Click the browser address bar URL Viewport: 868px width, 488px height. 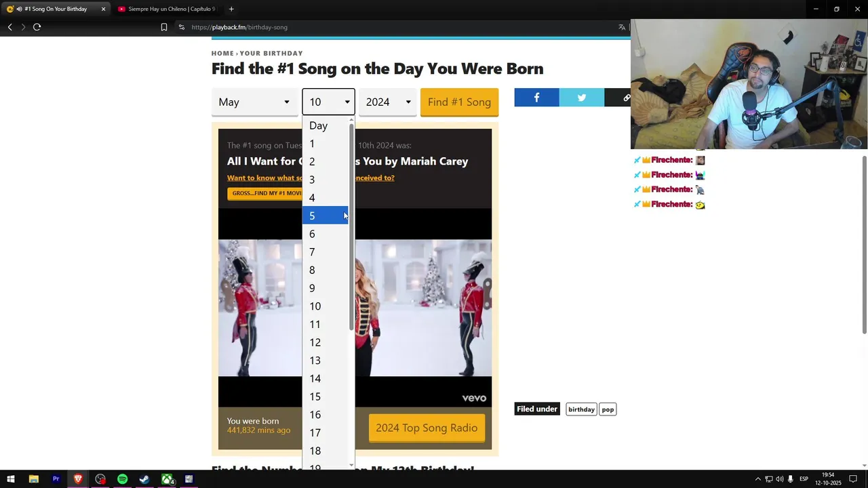coord(239,27)
